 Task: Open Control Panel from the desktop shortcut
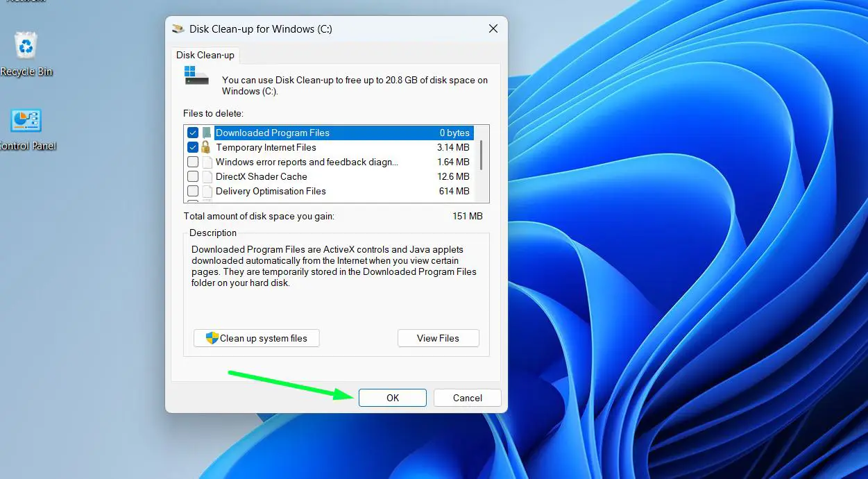(x=26, y=119)
